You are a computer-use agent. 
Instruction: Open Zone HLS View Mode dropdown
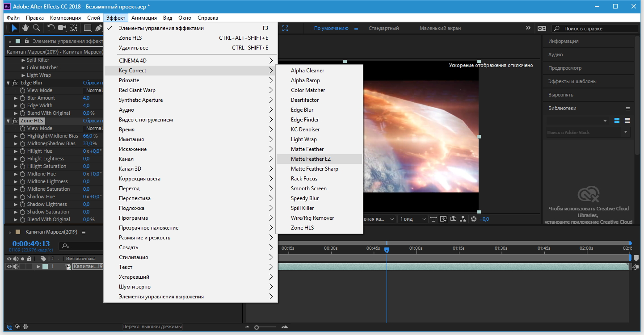click(x=94, y=128)
